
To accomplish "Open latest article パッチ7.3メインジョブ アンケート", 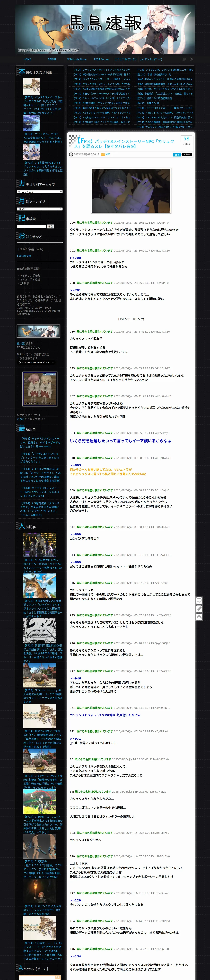I will (x=39, y=458).
